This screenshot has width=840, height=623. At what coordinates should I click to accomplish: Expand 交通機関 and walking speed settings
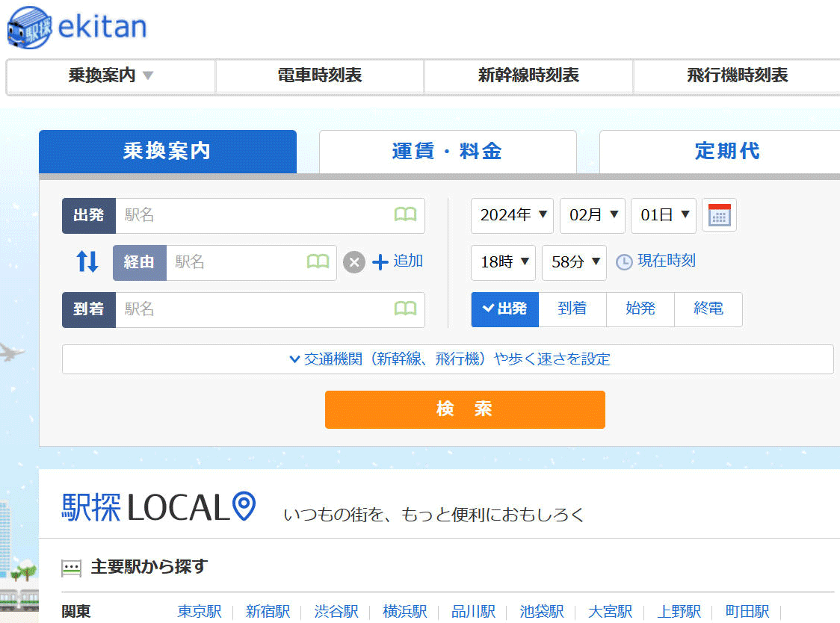[x=448, y=359]
